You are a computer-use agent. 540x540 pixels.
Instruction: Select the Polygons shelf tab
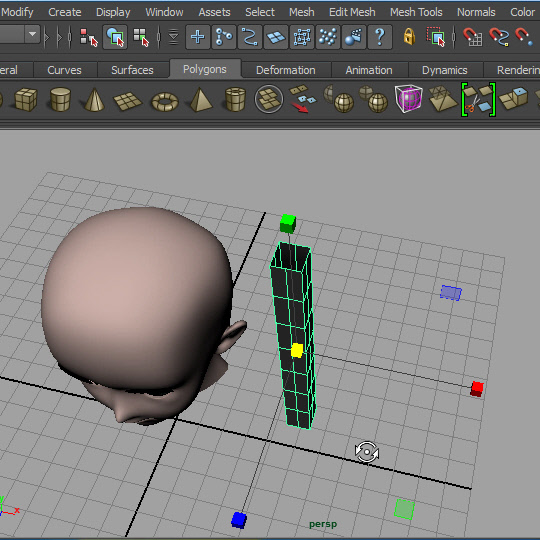[x=205, y=69]
